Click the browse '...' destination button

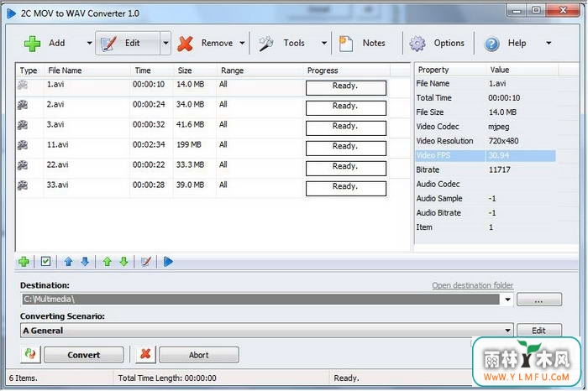[539, 300]
